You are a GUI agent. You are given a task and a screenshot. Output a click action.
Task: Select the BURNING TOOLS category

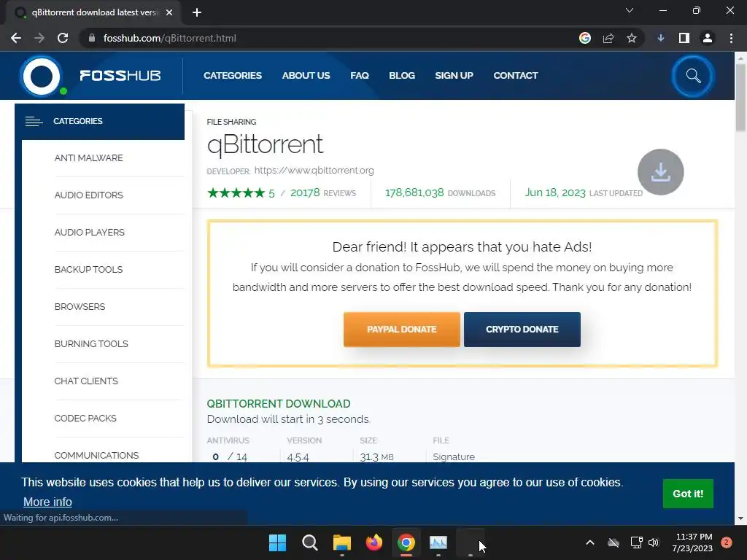click(x=91, y=344)
